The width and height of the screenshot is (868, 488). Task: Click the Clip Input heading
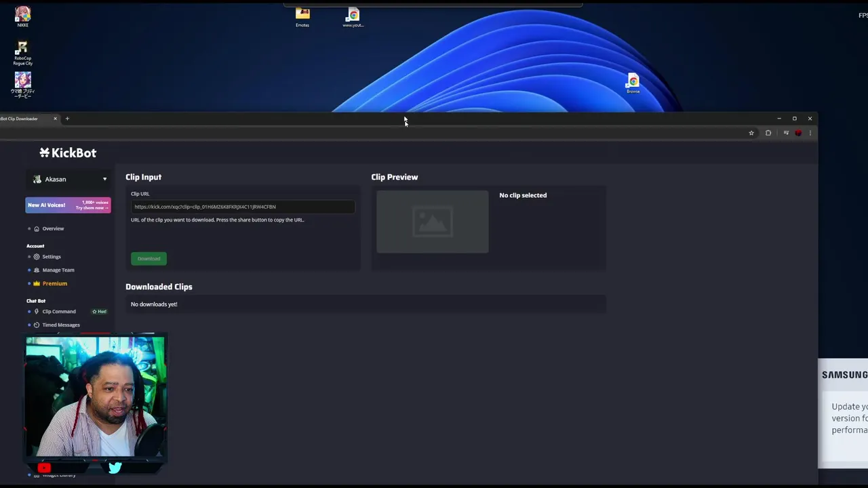coord(143,177)
